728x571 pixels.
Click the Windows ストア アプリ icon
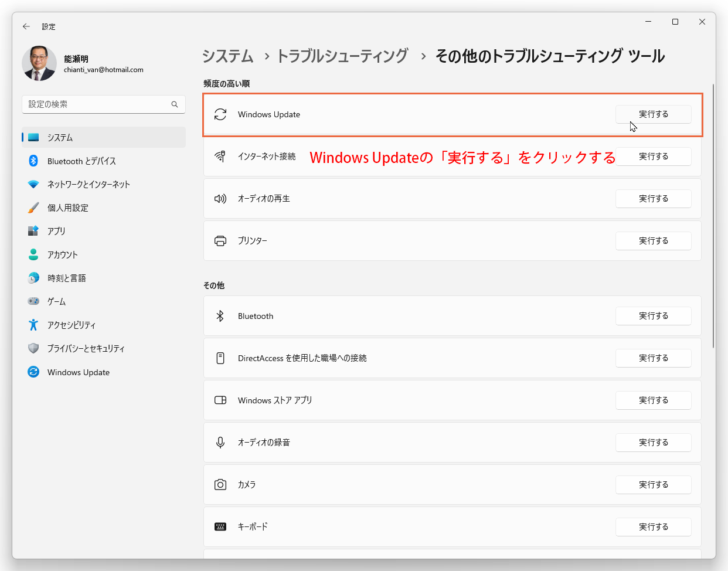(x=220, y=400)
